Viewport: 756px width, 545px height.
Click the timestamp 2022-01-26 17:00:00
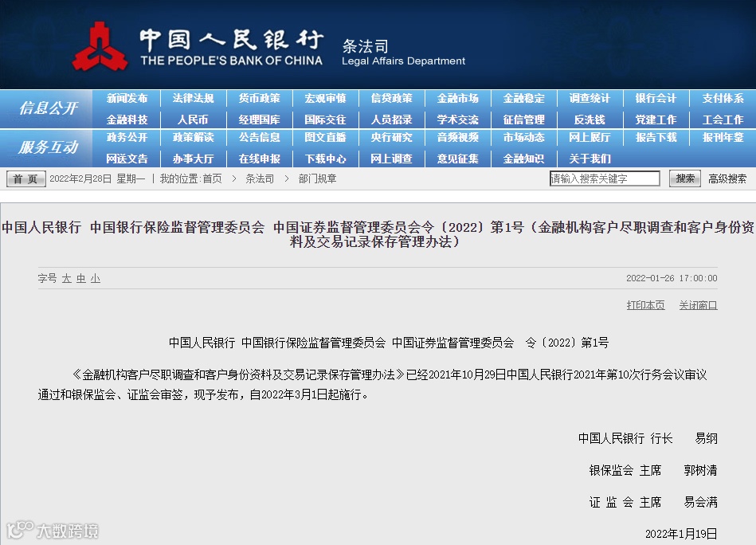point(672,278)
